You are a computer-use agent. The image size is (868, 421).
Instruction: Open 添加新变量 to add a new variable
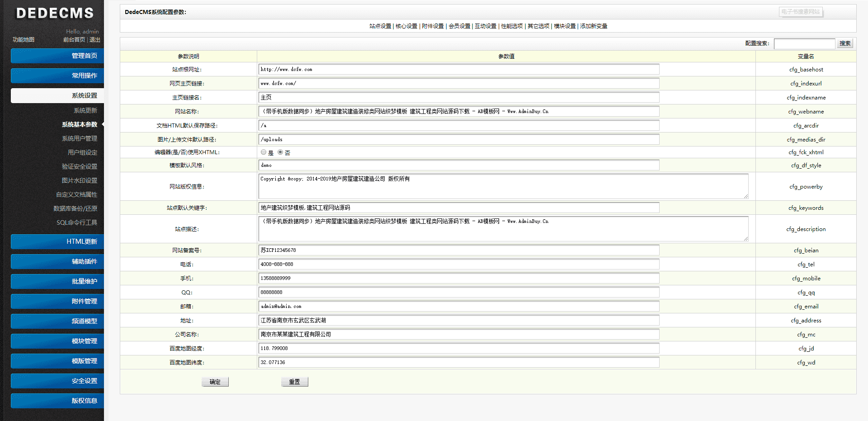(x=594, y=26)
